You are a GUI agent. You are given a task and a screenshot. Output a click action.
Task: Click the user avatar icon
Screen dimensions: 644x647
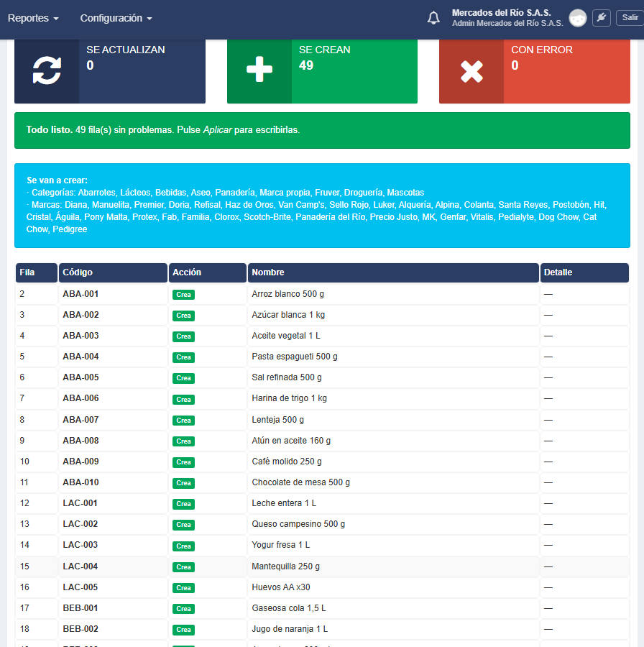coord(578,18)
